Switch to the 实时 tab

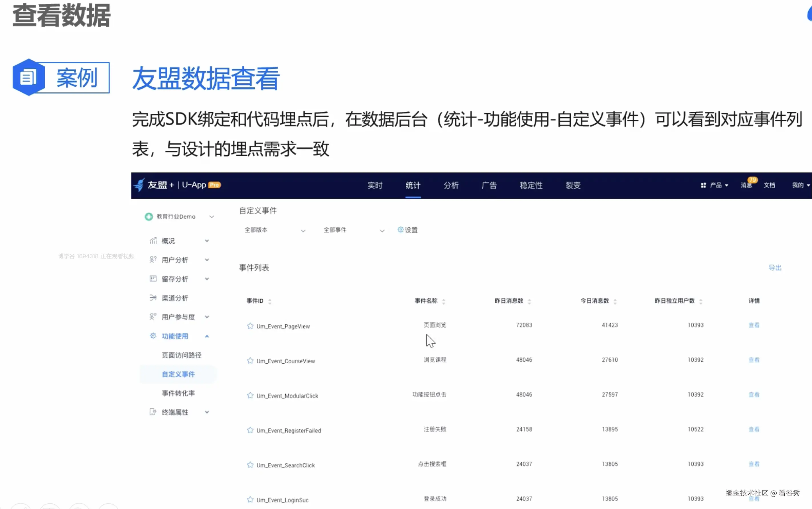(x=375, y=185)
